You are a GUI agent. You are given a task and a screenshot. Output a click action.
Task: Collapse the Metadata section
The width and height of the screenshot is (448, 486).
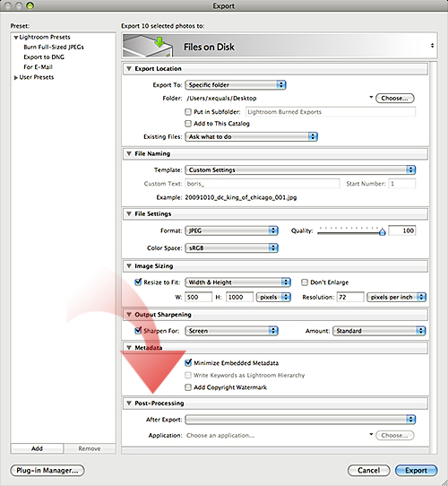[129, 347]
